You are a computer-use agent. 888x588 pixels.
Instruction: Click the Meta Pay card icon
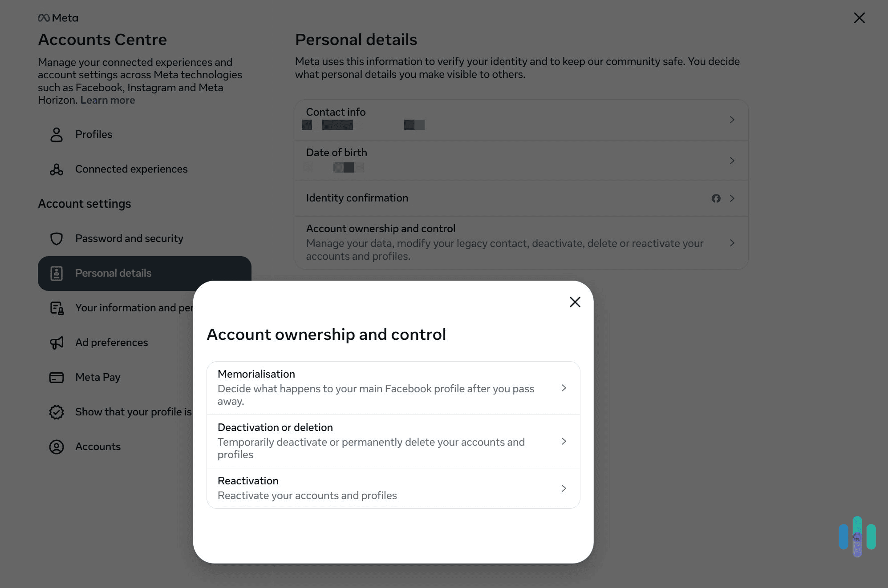point(56,377)
